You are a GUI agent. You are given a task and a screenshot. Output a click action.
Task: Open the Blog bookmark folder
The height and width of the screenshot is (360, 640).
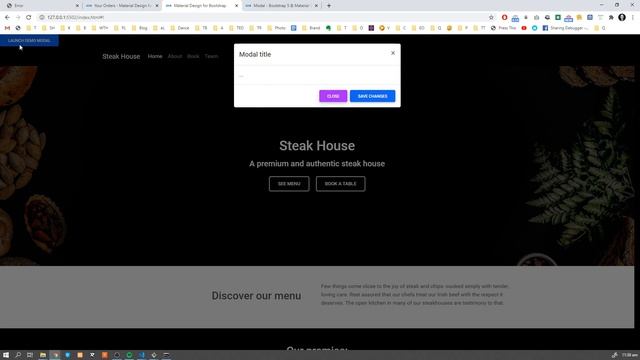coord(139,28)
